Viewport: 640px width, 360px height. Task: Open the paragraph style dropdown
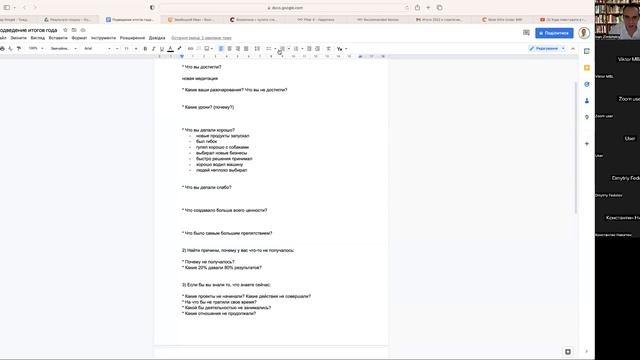pyautogui.click(x=63, y=49)
